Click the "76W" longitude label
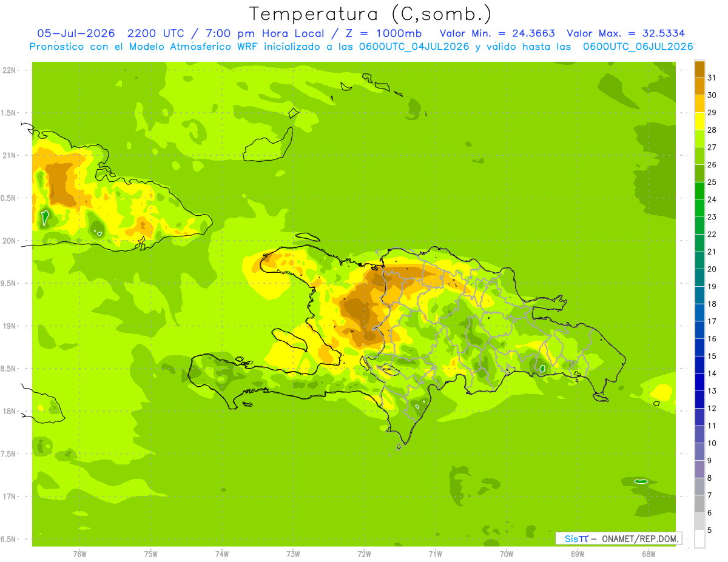Viewport: 728px width, 562px height. tap(79, 554)
